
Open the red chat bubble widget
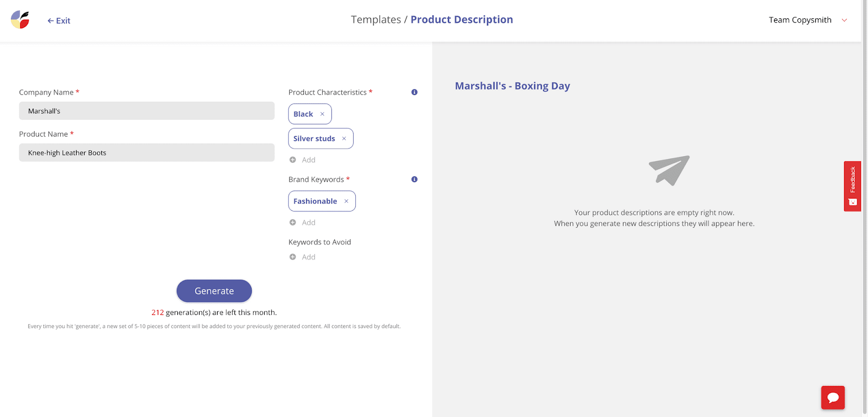point(833,397)
